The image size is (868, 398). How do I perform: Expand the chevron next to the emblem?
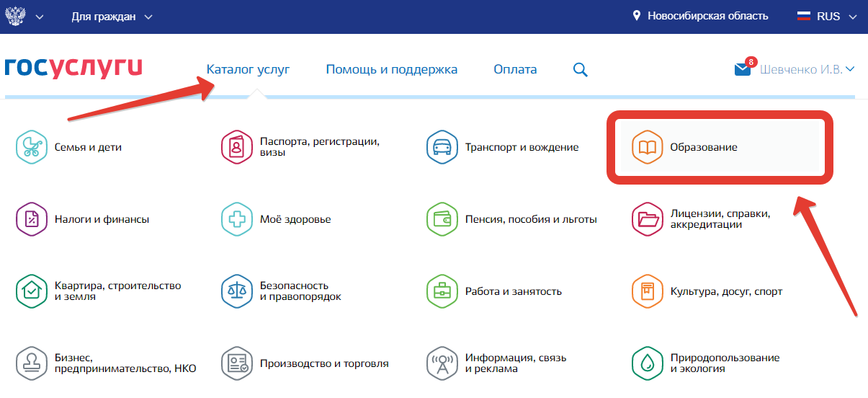click(40, 17)
